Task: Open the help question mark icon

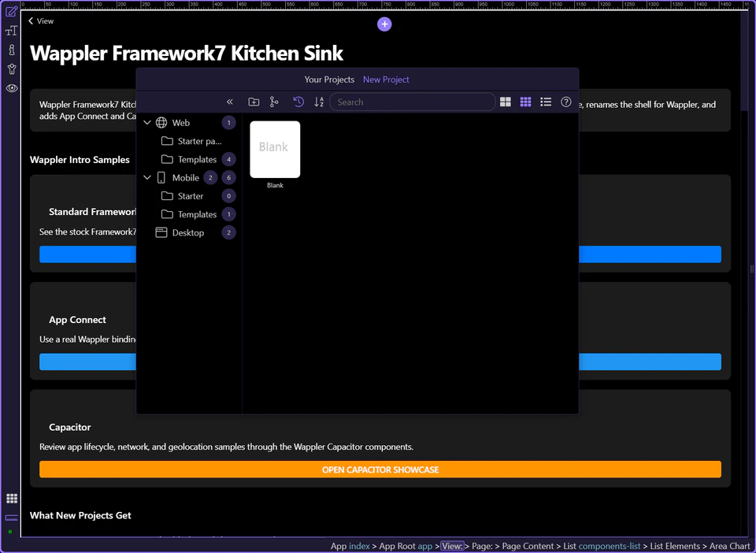Action: (x=566, y=102)
